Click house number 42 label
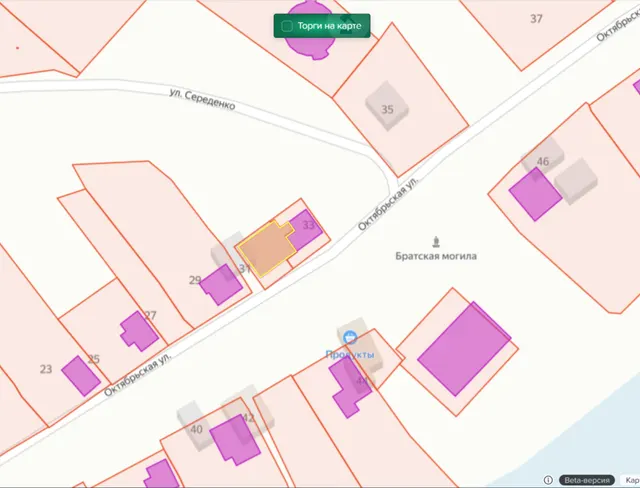The height and width of the screenshot is (488, 640). click(x=248, y=418)
